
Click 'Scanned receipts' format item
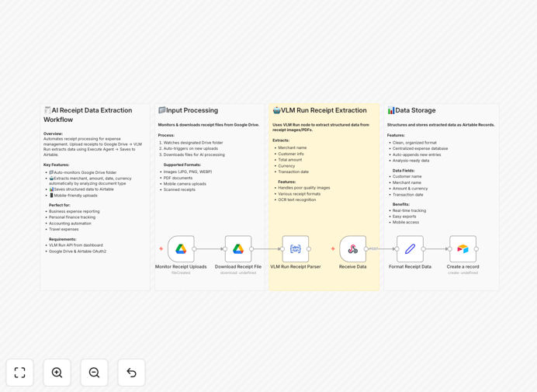click(x=179, y=189)
